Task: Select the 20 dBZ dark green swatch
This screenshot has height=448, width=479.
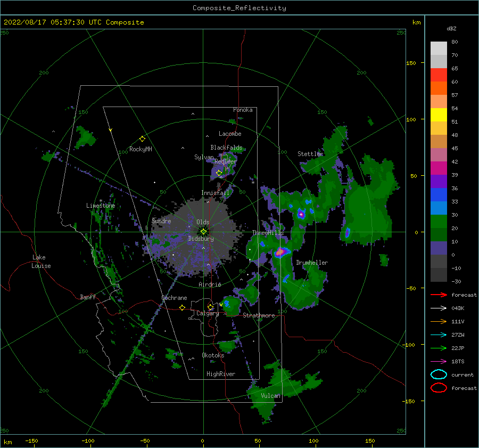Action: click(x=439, y=234)
